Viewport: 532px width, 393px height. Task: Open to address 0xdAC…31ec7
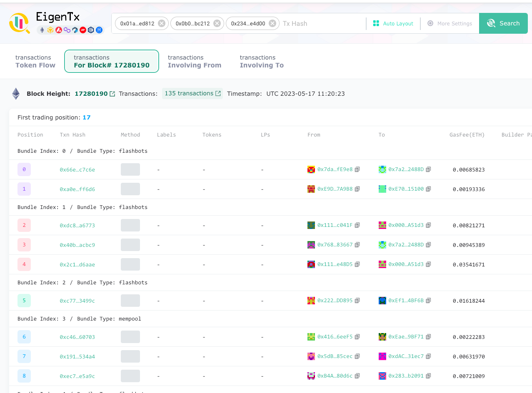tap(406, 356)
